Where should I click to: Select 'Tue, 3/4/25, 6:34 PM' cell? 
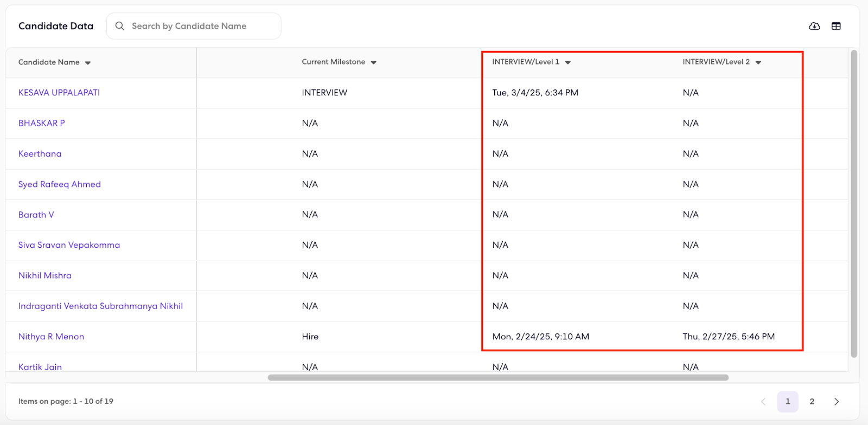[x=535, y=93]
